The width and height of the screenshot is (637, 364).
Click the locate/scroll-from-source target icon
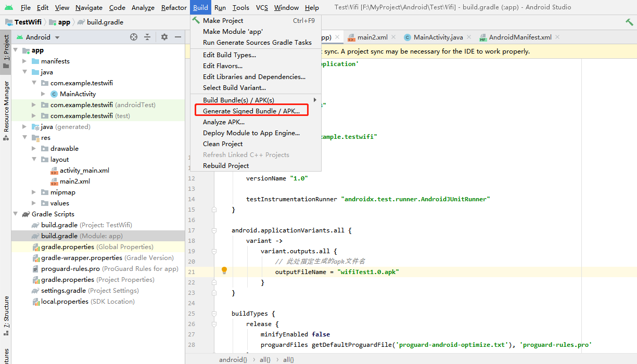(134, 37)
